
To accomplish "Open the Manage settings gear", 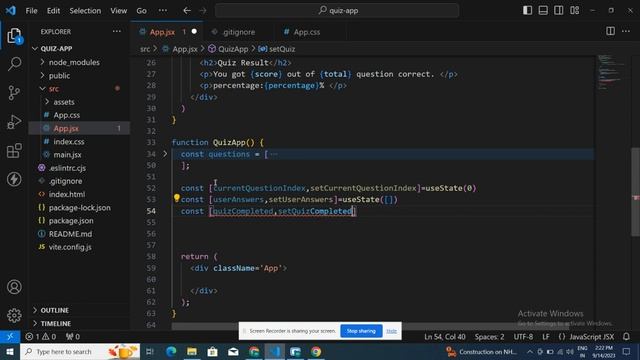I will coord(14,315).
